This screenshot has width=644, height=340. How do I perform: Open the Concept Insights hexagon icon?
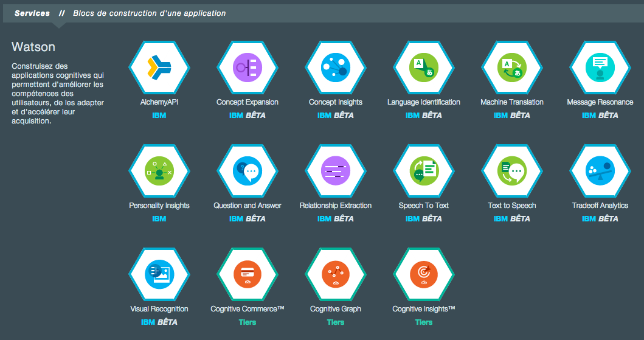(336, 68)
